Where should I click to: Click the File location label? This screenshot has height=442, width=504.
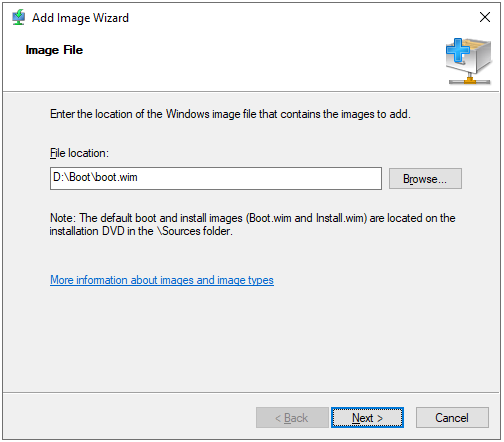tap(79, 153)
